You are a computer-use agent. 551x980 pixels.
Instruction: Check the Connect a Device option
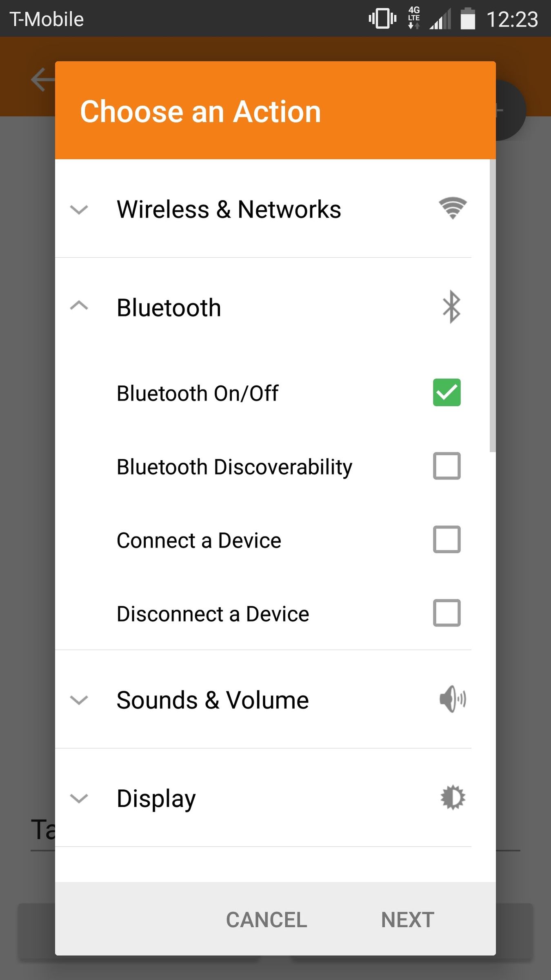pos(447,540)
